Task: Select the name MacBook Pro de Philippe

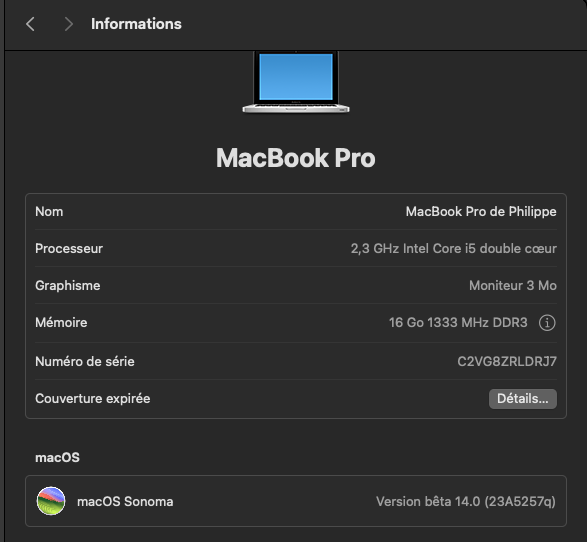Action: pyautogui.click(x=481, y=211)
